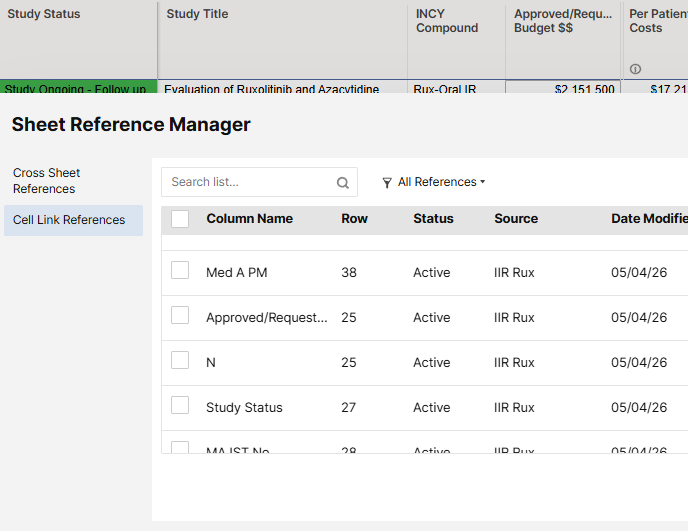The image size is (688, 531).
Task: Click the Study Status sheet column header
Action: 79,40
